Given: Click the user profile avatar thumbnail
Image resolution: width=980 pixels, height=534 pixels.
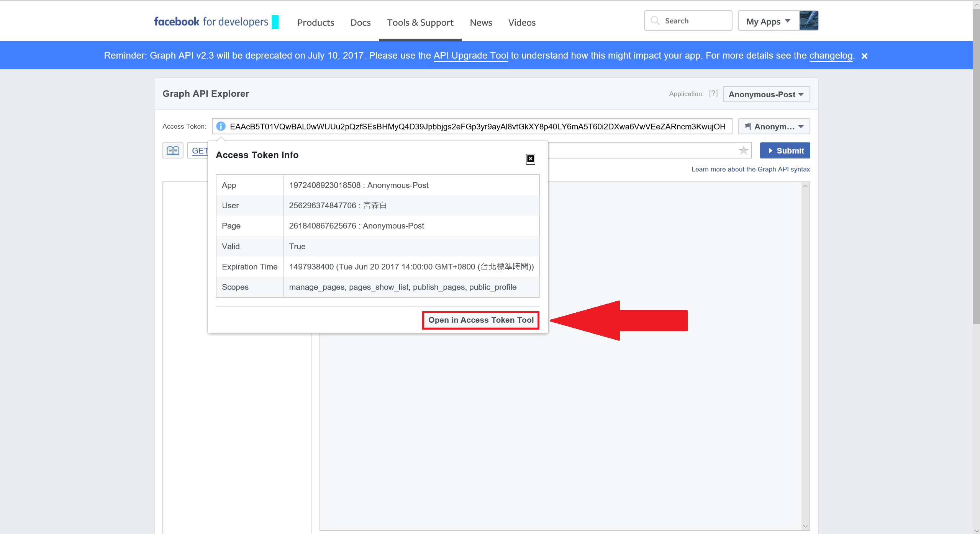Looking at the screenshot, I should (x=808, y=21).
